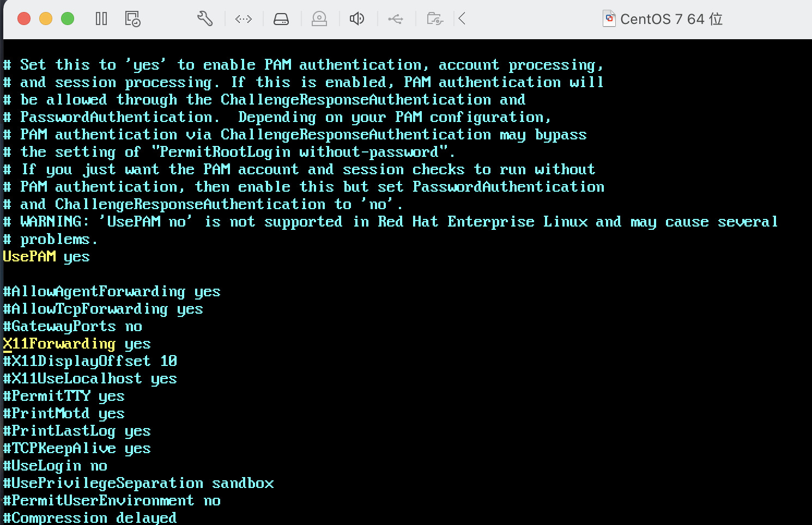This screenshot has height=525, width=812.
Task: Click the CentOS proxy document icon
Action: (x=609, y=18)
